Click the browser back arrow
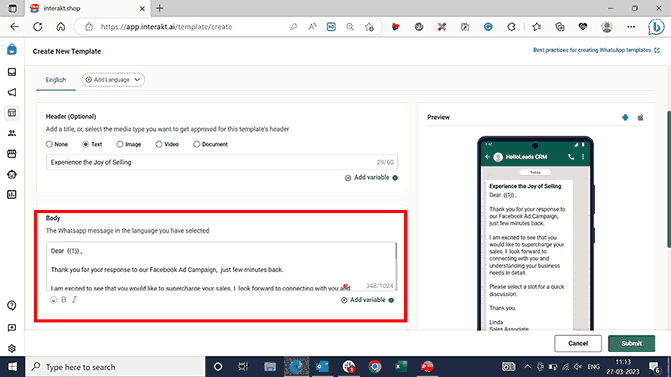 [15, 27]
